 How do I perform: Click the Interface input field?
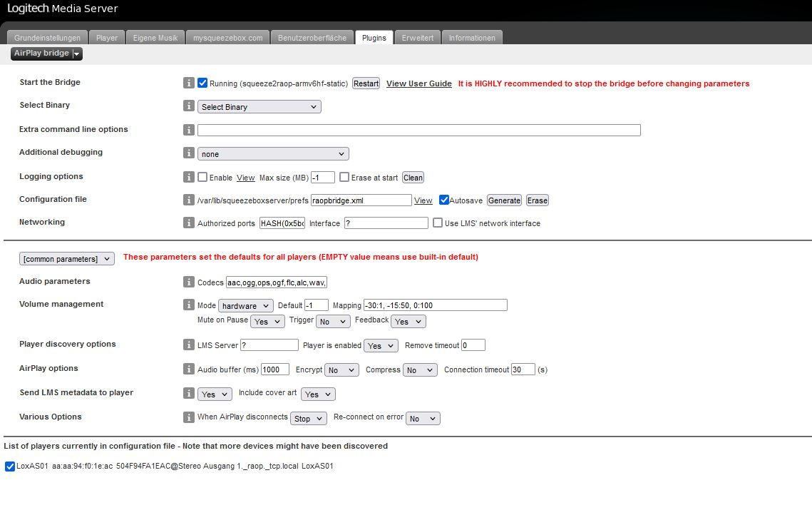(x=386, y=223)
